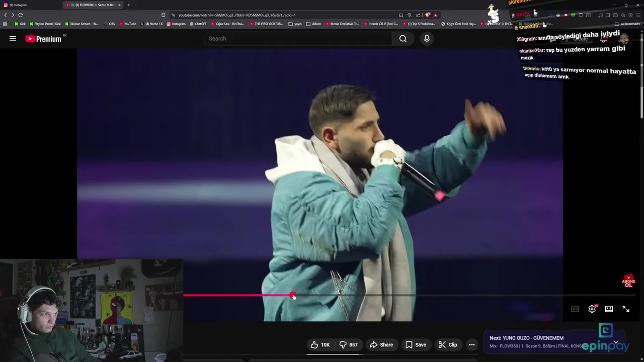Click the YouTube search magnifier button
Image resolution: width=644 pixels, height=362 pixels.
click(403, 39)
